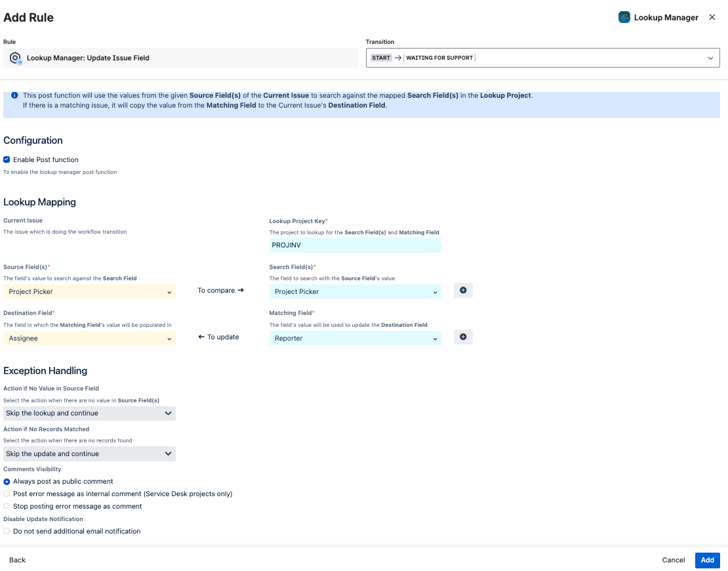This screenshot has width=728, height=571.
Task: Open Search Field Project Picker dropdown
Action: [x=355, y=291]
